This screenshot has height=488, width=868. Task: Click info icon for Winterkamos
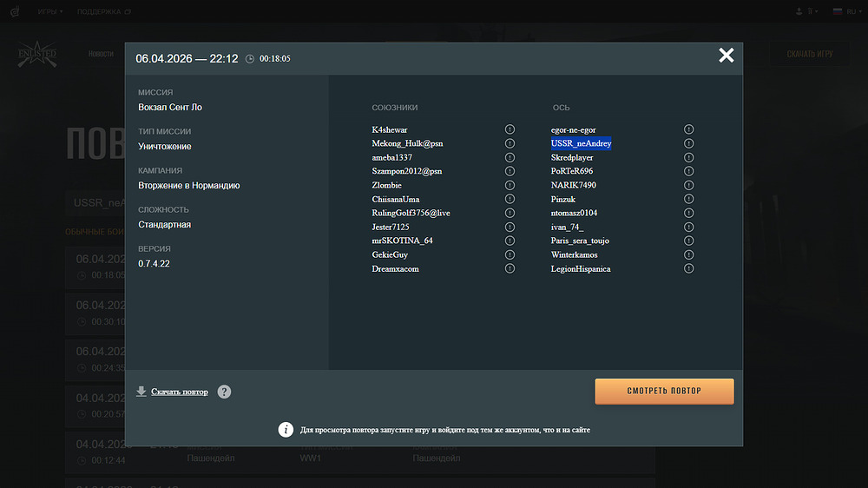point(688,254)
